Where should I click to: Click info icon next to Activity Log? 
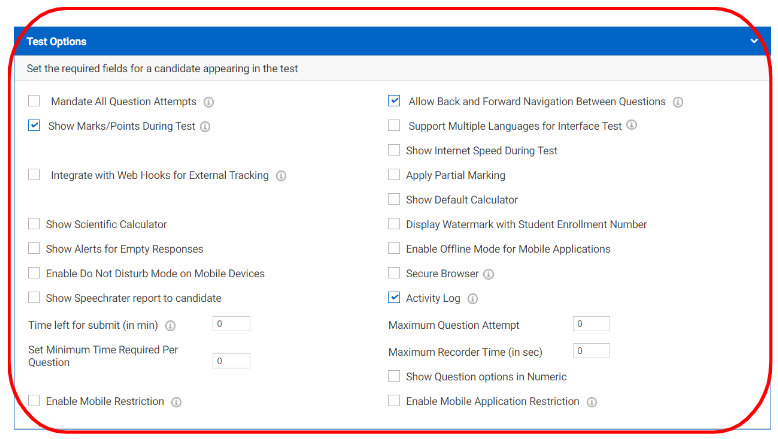[x=473, y=299]
